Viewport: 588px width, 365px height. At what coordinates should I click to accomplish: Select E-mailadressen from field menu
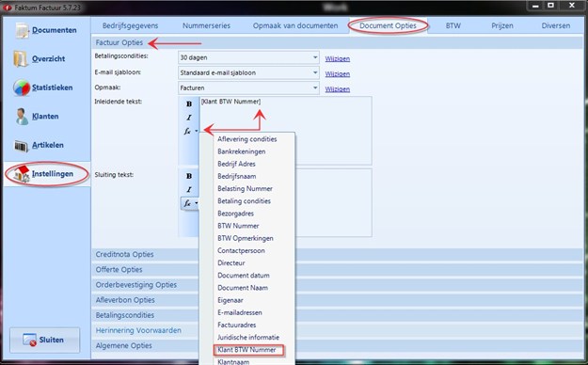tap(240, 312)
